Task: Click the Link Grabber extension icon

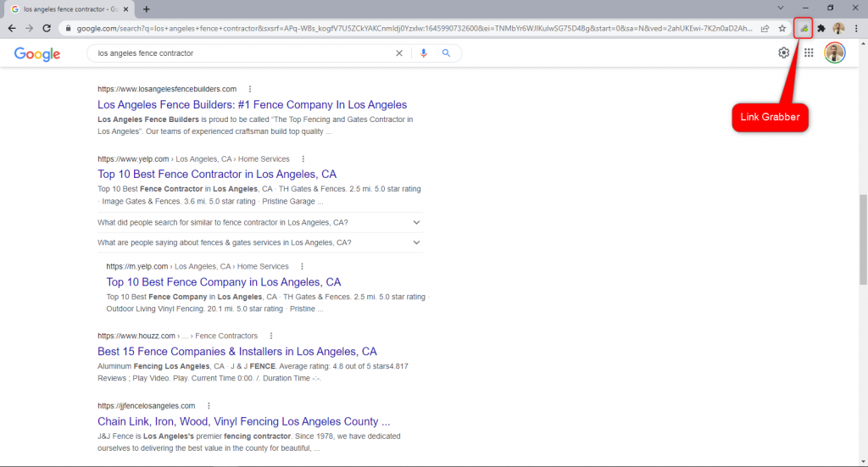Action: pos(804,28)
